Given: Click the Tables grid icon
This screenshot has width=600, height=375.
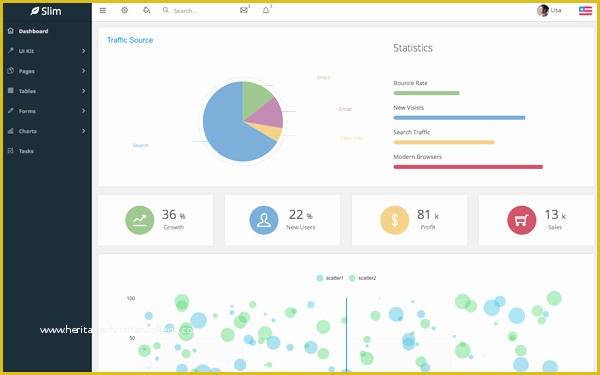Looking at the screenshot, I should tap(11, 91).
